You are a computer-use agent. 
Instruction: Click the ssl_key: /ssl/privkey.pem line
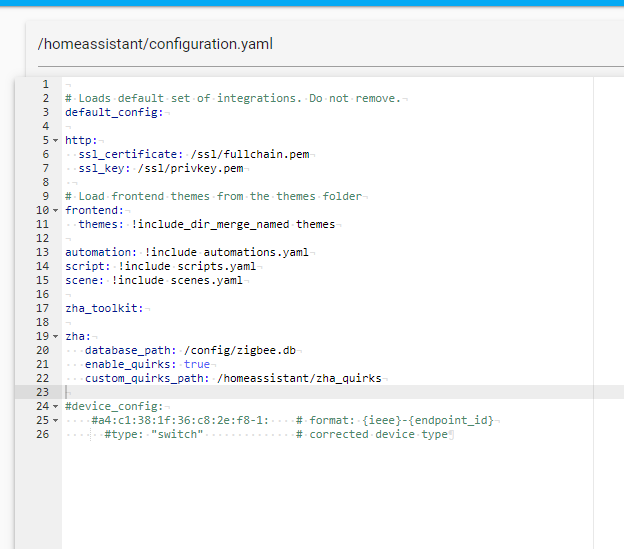pyautogui.click(x=161, y=169)
